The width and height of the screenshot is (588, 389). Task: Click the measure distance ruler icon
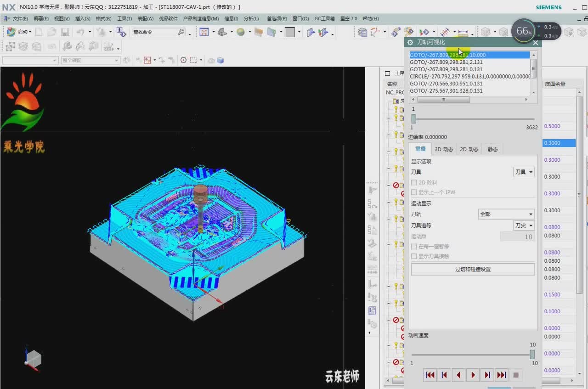(x=463, y=32)
